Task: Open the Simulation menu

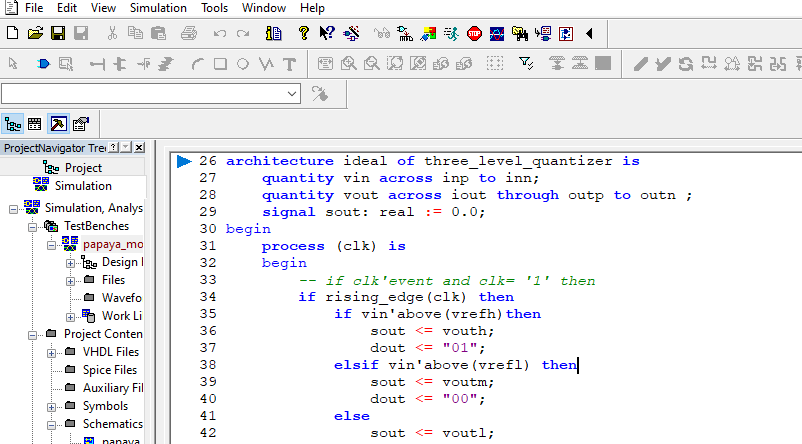Action: click(x=158, y=8)
